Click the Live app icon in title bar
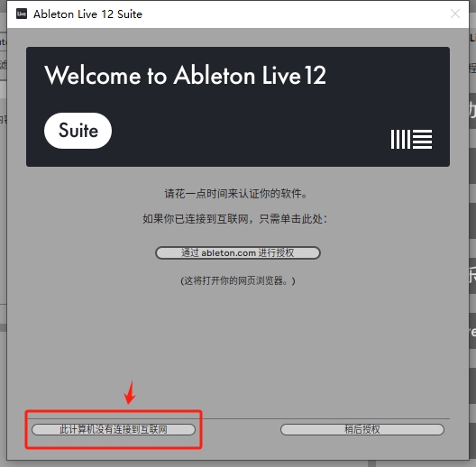476x467 pixels. (22, 14)
